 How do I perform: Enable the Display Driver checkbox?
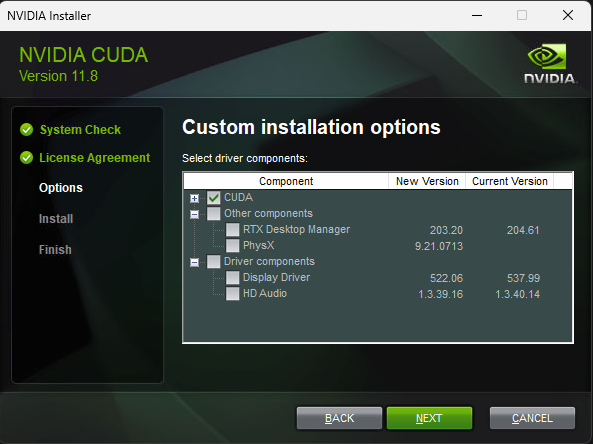coord(233,278)
